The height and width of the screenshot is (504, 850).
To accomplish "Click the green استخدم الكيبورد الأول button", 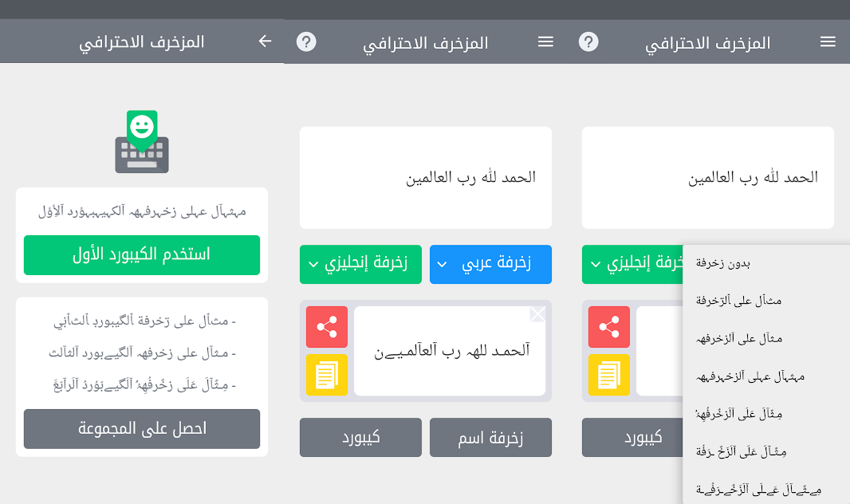I will 142,254.
